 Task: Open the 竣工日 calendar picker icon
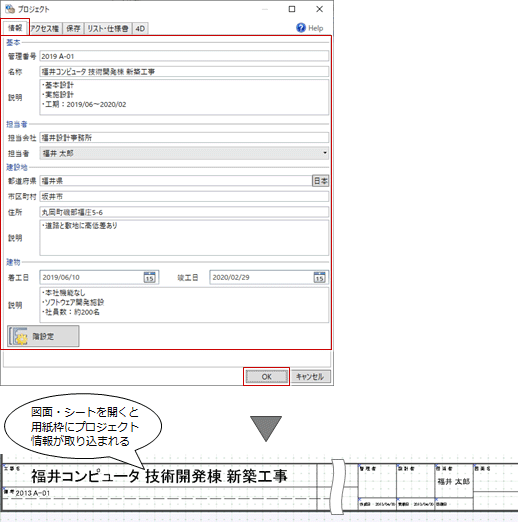click(319, 277)
